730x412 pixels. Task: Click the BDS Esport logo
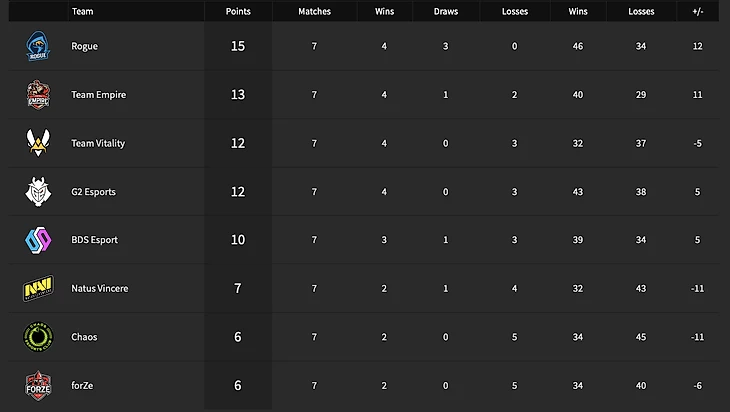pyautogui.click(x=38, y=240)
